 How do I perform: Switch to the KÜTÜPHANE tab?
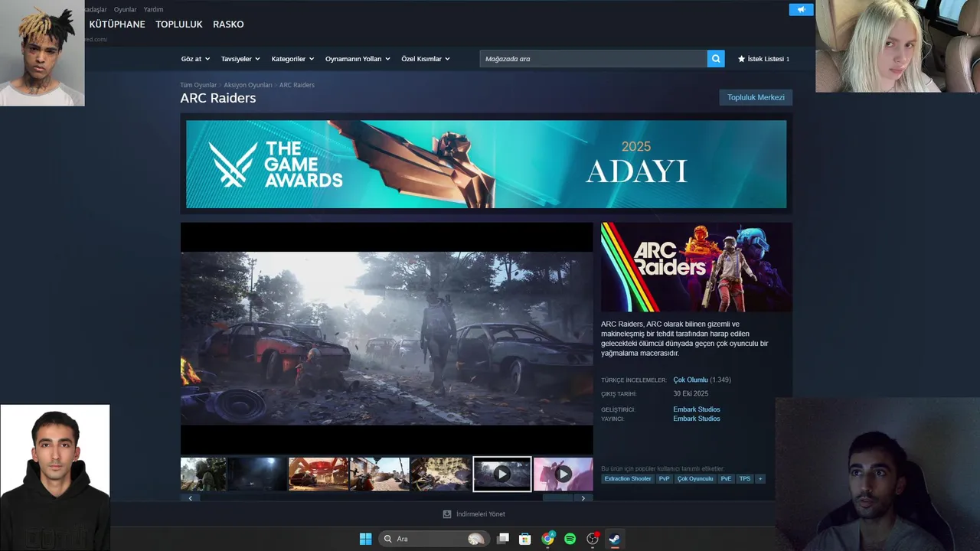point(117,24)
